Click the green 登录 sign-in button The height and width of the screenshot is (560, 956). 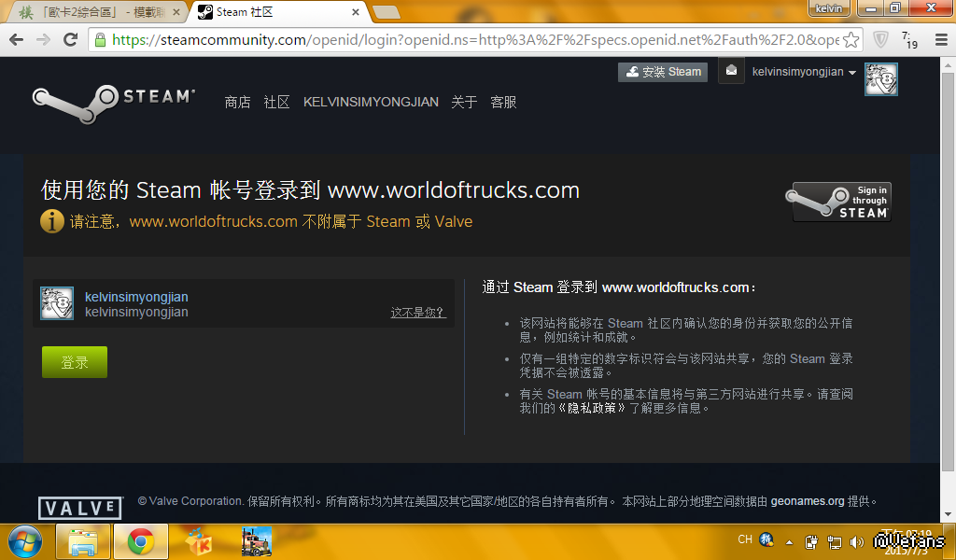pos(75,362)
